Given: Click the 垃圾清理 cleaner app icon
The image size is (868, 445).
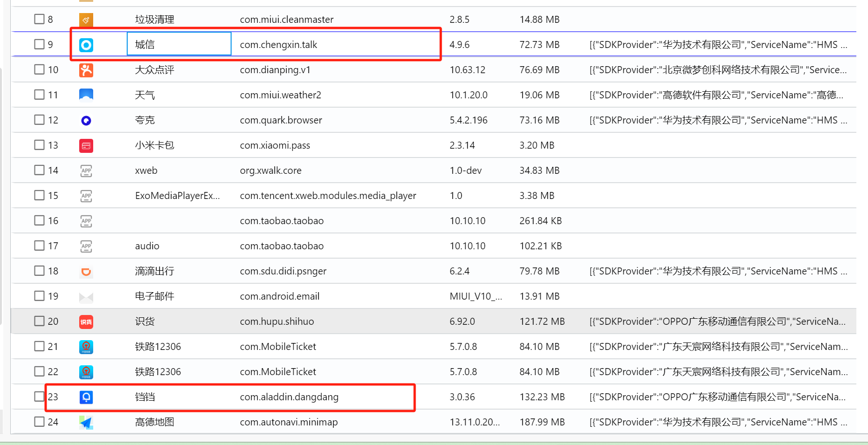Looking at the screenshot, I should 86,20.
